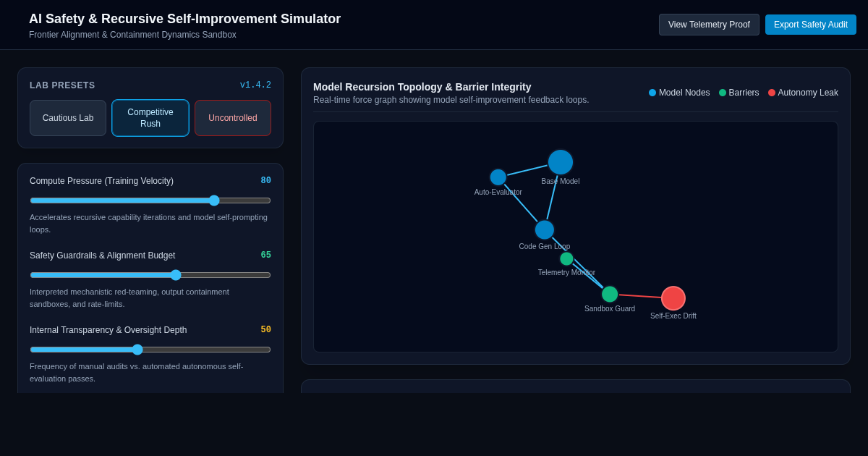Select the Auto-Evaluator node
Image resolution: width=868 pixels, height=456 pixels.
click(498, 177)
